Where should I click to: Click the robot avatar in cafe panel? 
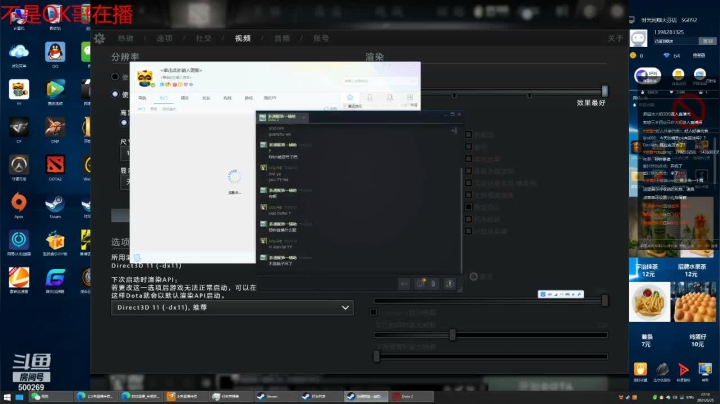[638, 39]
